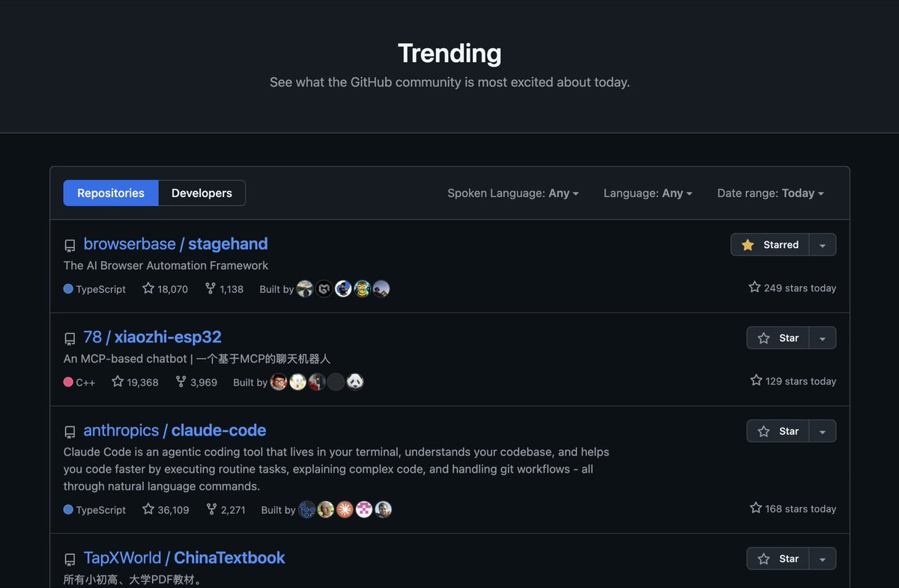Open second contributor avatar of claude-code
899x588 pixels.
tap(326, 509)
